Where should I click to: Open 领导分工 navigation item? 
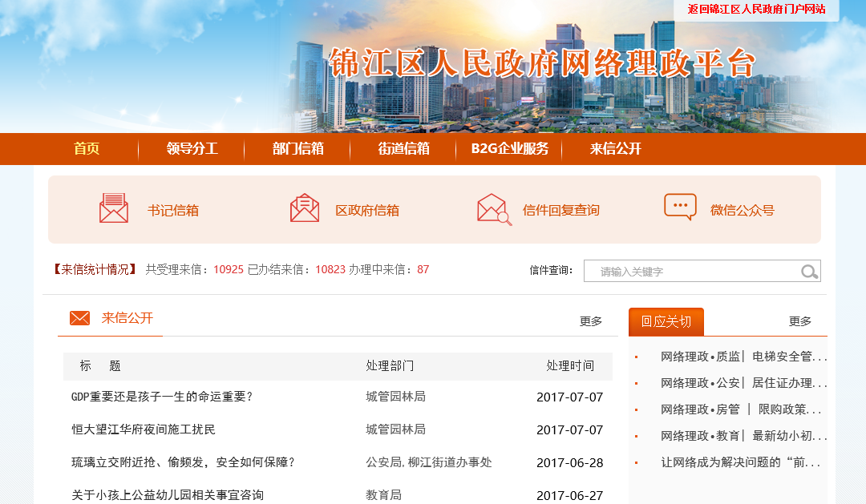click(x=192, y=148)
